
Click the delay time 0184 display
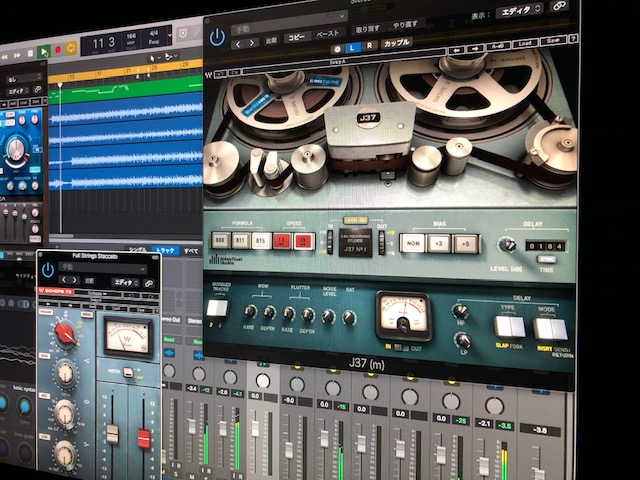coord(545,246)
